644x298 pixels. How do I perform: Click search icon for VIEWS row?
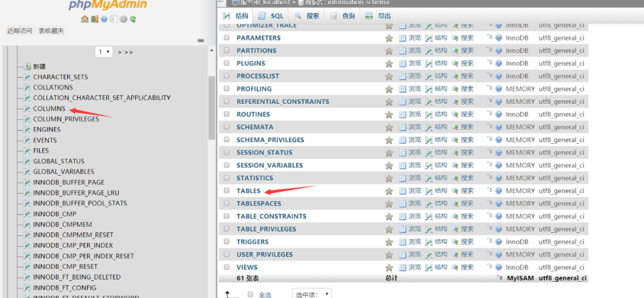[455, 268]
